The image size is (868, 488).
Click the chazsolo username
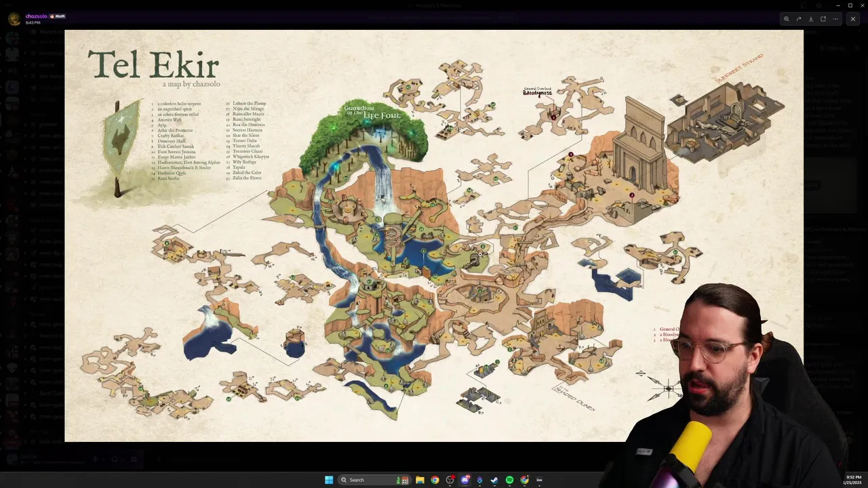pyautogui.click(x=36, y=16)
